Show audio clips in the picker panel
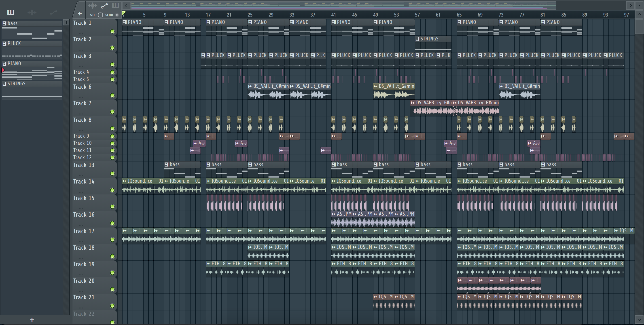Viewport: 644px width, 325px height. pos(32,12)
